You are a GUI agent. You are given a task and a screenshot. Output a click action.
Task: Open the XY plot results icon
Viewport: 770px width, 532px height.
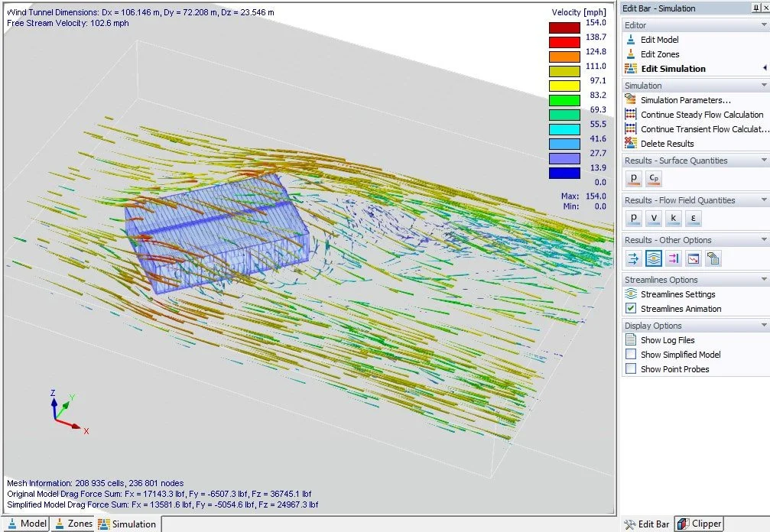tap(694, 258)
